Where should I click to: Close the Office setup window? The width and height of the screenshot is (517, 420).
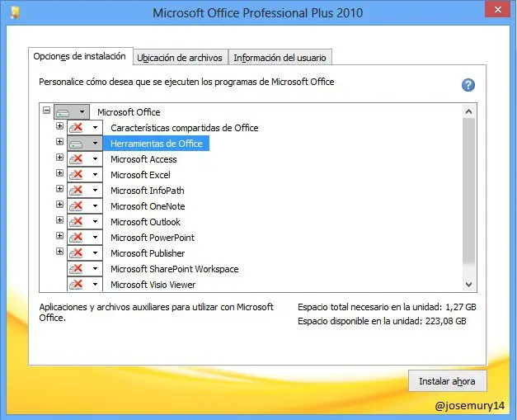pyautogui.click(x=498, y=10)
